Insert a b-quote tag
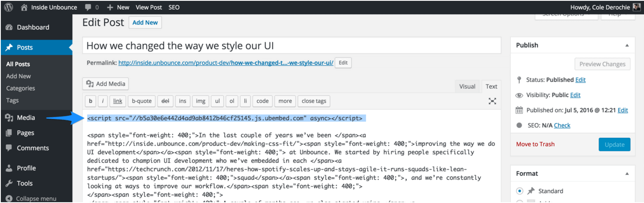The width and height of the screenshot is (644, 203). point(142,101)
